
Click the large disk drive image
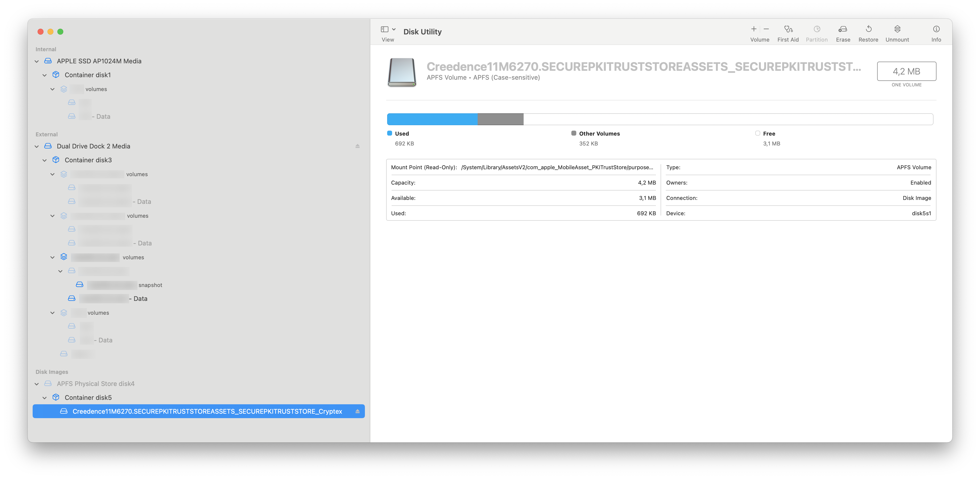pyautogui.click(x=402, y=72)
